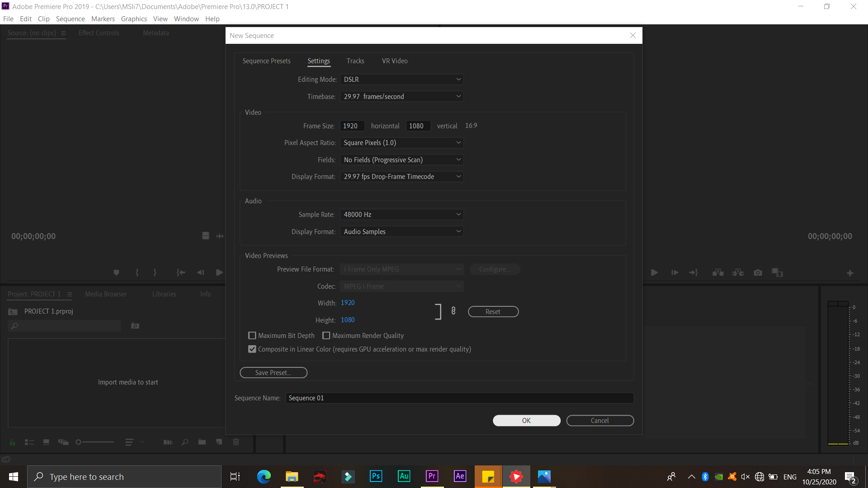Open the Sample Rate dropdown

(401, 215)
